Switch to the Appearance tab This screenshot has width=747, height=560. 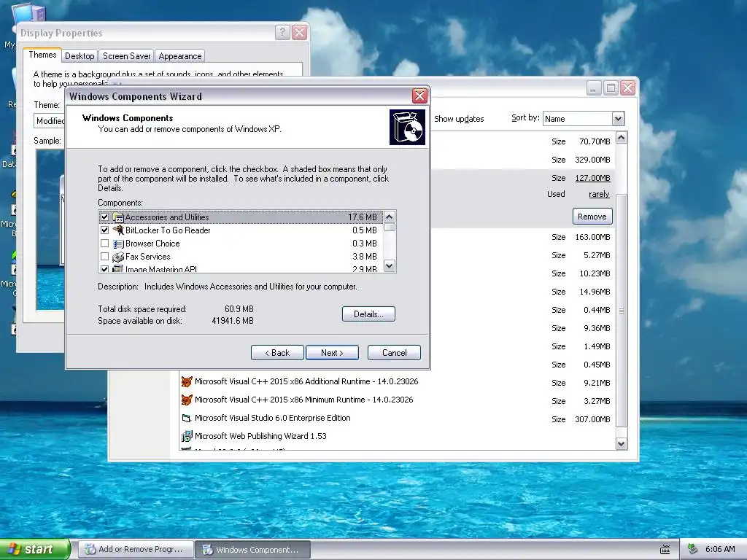pos(180,56)
